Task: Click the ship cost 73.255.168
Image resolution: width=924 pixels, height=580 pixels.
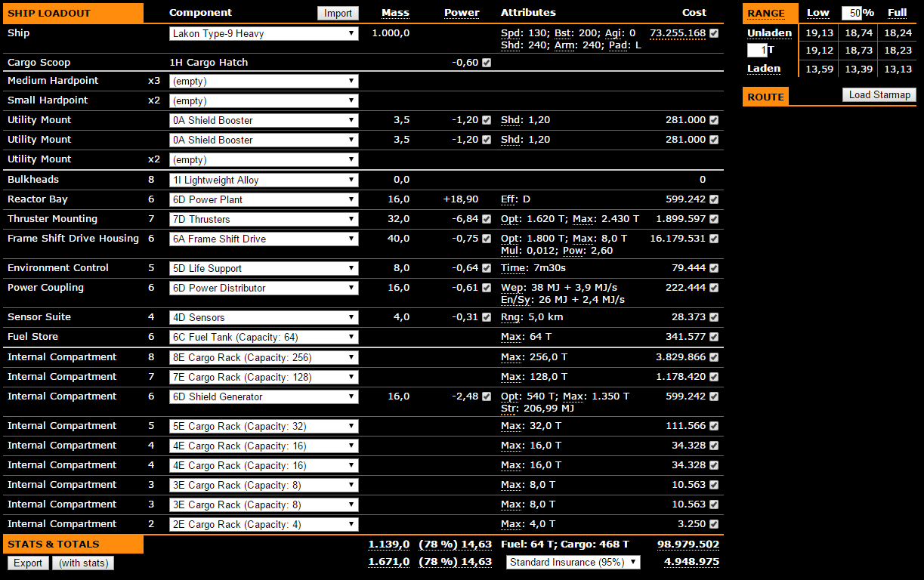Action: pos(678,33)
